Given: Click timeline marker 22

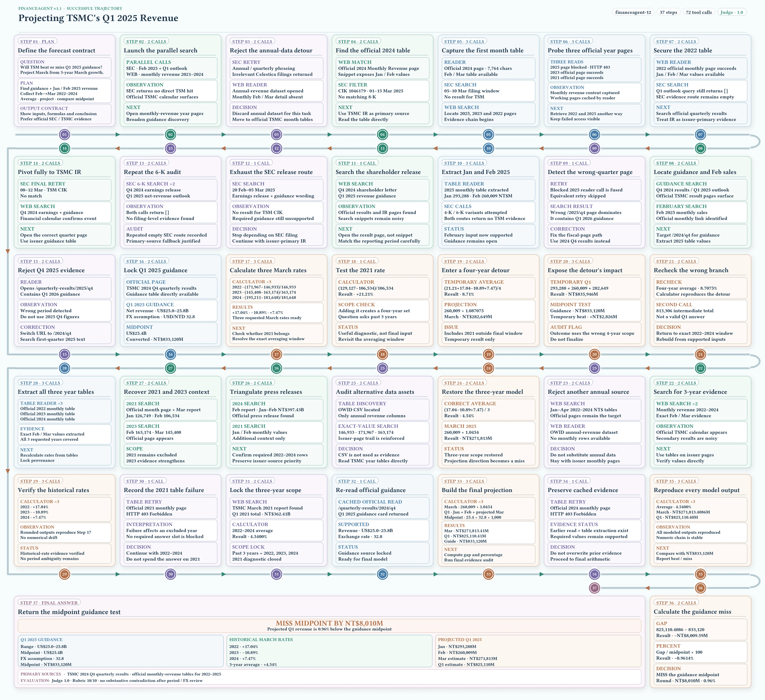Looking at the screenshot, I should (700, 368).
